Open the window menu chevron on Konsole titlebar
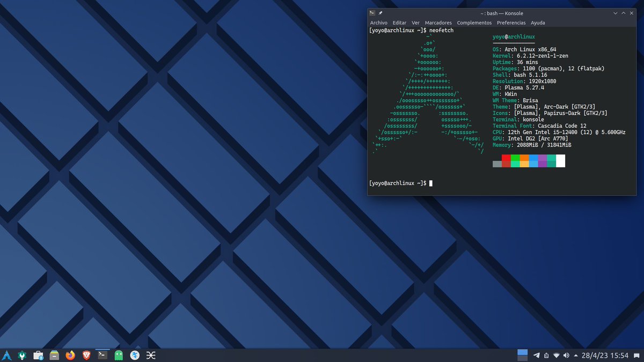Screen dimensions: 644x362 (x=615, y=13)
